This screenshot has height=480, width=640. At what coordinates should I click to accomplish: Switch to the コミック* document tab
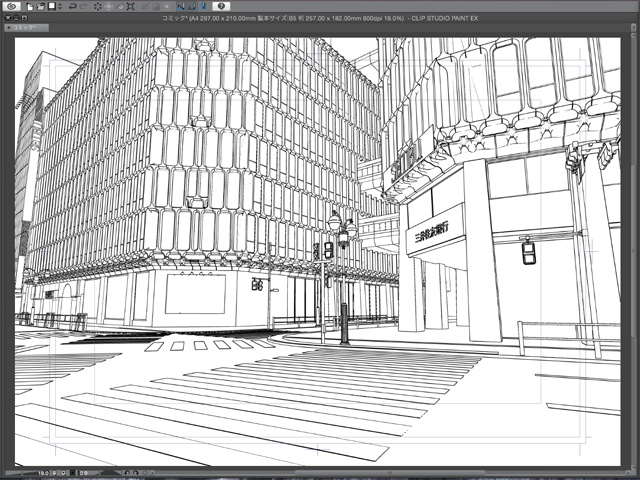point(27,27)
